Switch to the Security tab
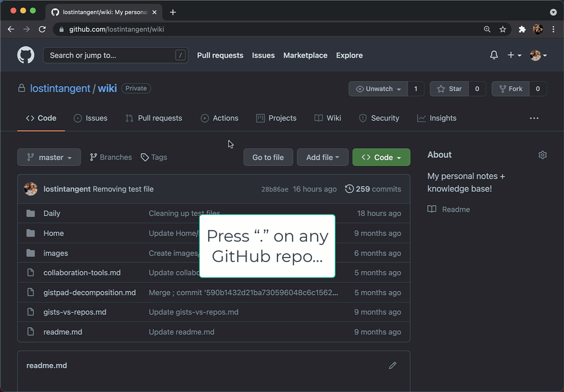The width and height of the screenshot is (564, 392). click(379, 118)
